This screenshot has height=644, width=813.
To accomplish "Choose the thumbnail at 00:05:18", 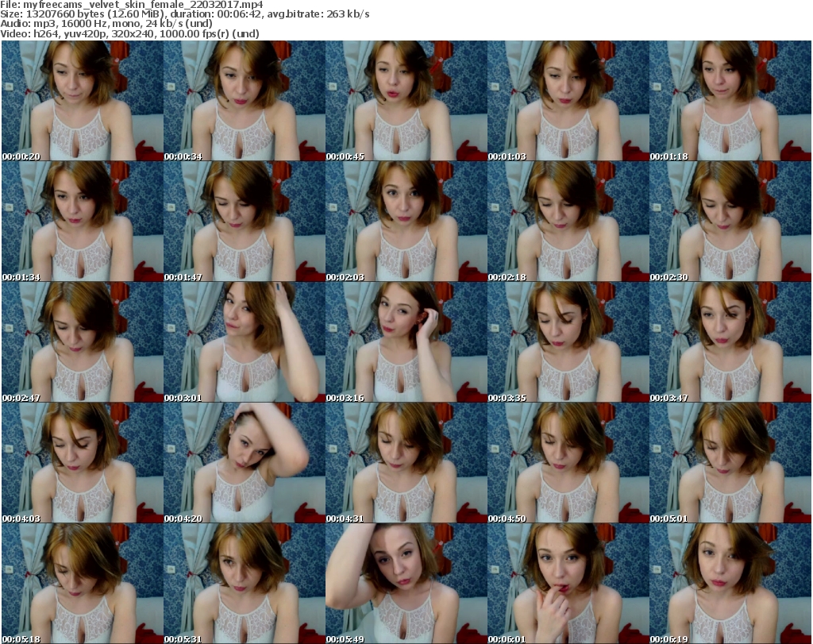I will click(x=83, y=584).
